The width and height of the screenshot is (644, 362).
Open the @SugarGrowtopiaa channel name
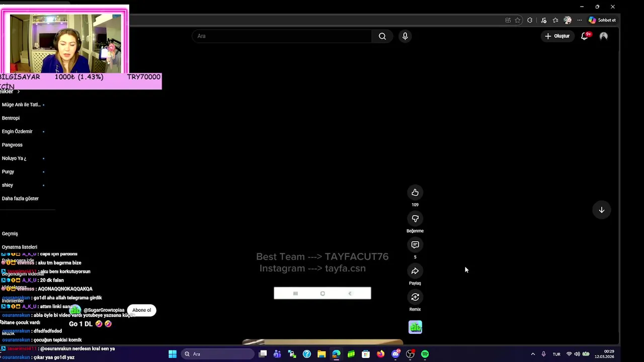[x=104, y=310]
